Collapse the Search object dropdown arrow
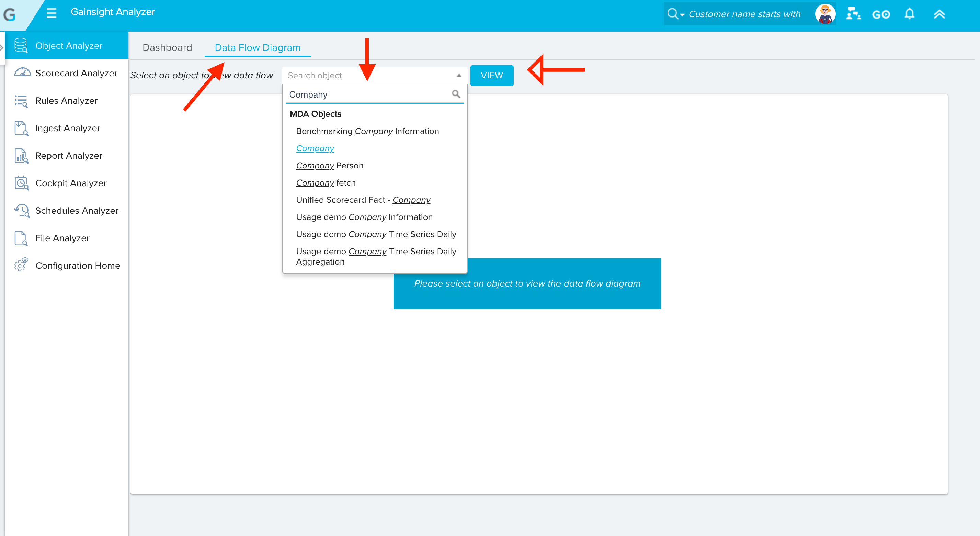 coord(459,75)
